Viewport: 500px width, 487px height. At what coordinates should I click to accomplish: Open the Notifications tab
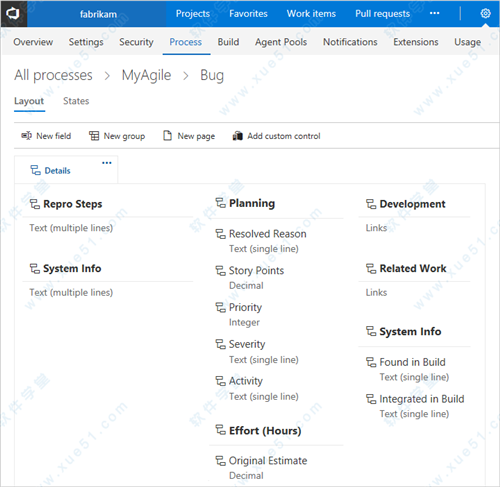pyautogui.click(x=350, y=42)
